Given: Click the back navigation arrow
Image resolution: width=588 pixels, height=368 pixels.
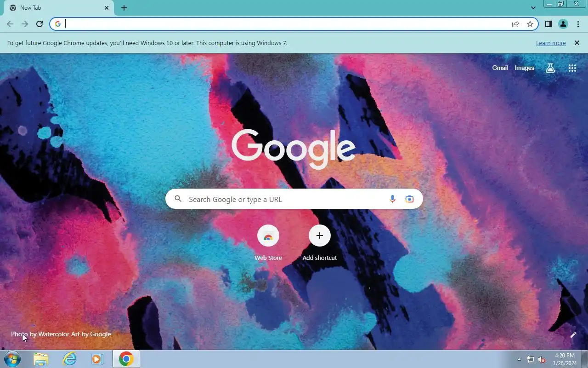Looking at the screenshot, I should 10,24.
